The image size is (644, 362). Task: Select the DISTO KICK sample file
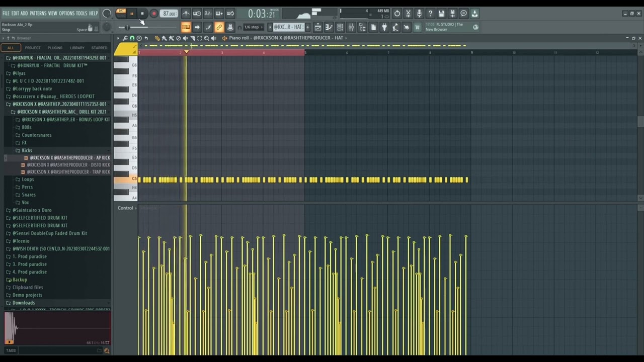(x=65, y=165)
